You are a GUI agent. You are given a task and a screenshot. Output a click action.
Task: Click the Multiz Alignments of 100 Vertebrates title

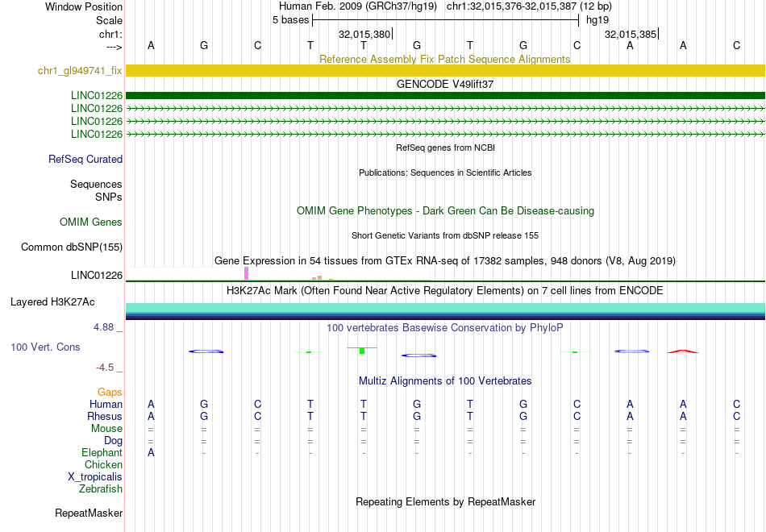(x=445, y=381)
